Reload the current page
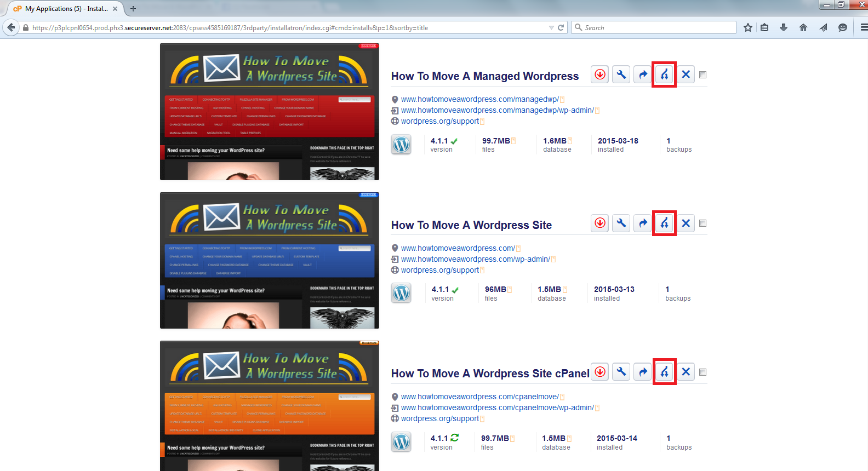The image size is (868, 471). coord(561,27)
